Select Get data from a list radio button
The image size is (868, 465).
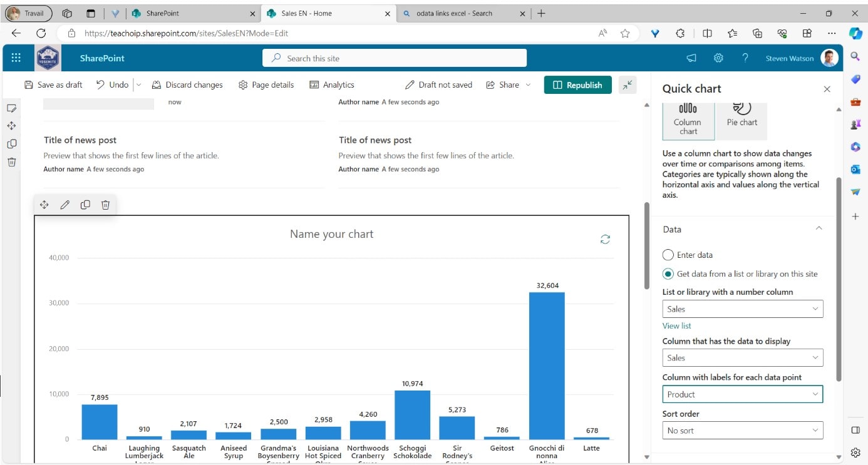click(x=668, y=273)
